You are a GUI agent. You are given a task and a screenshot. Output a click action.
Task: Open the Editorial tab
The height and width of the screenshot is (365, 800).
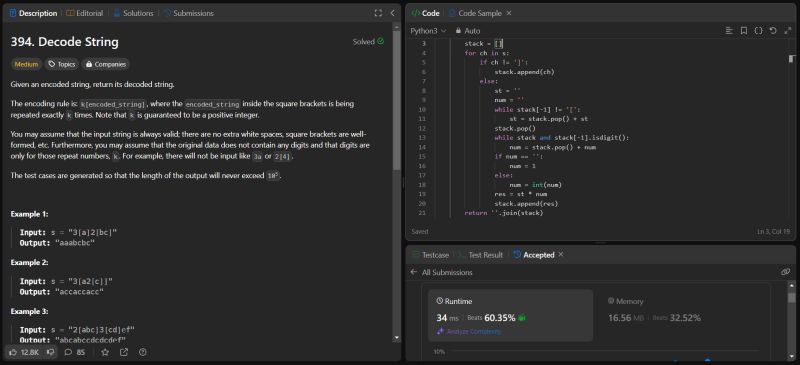tap(85, 13)
